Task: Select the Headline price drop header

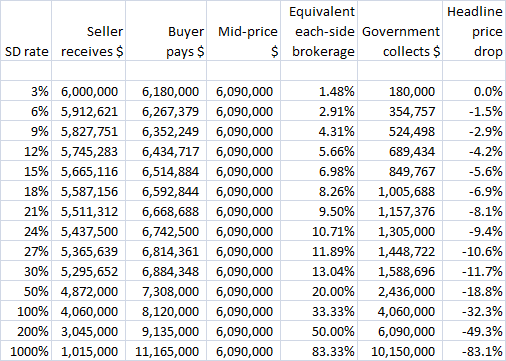Action: (x=474, y=31)
